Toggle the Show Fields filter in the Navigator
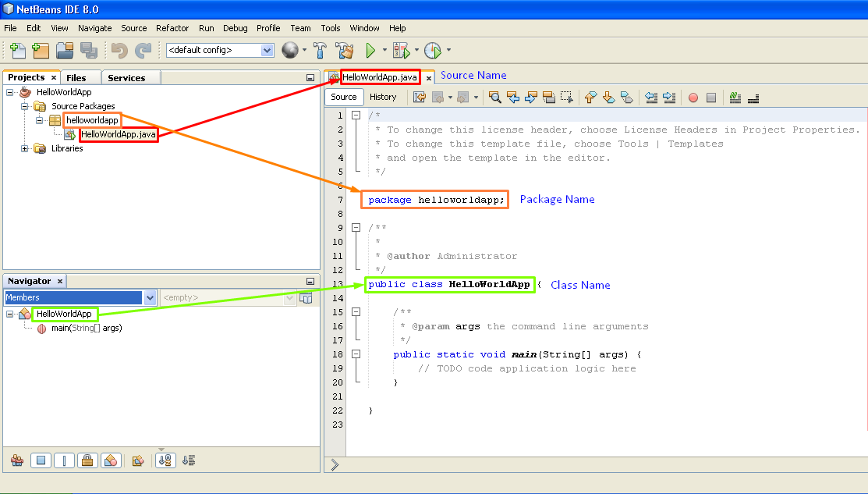 [x=41, y=460]
